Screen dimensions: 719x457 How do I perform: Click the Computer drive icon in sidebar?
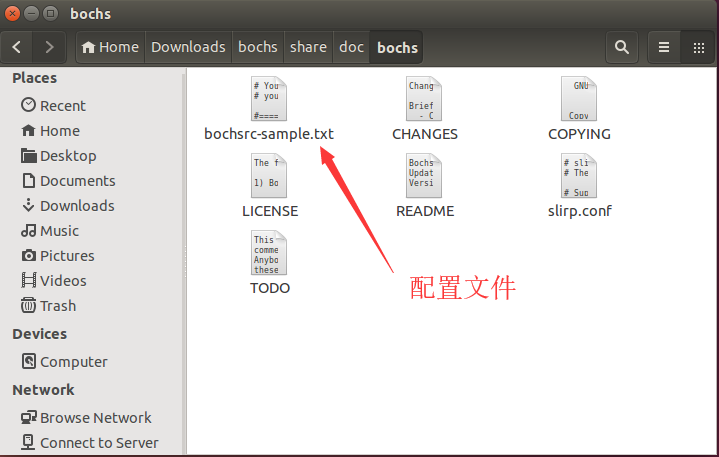click(x=28, y=361)
